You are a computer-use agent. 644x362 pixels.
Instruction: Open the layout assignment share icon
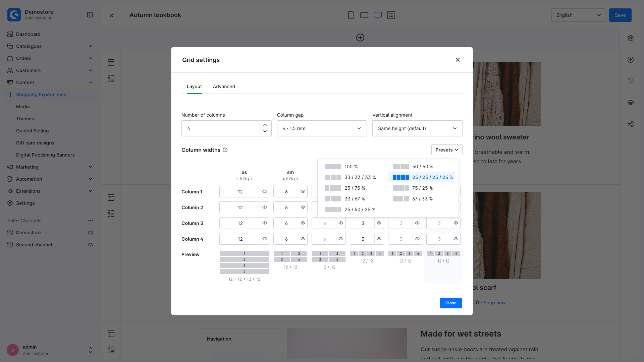click(x=631, y=124)
